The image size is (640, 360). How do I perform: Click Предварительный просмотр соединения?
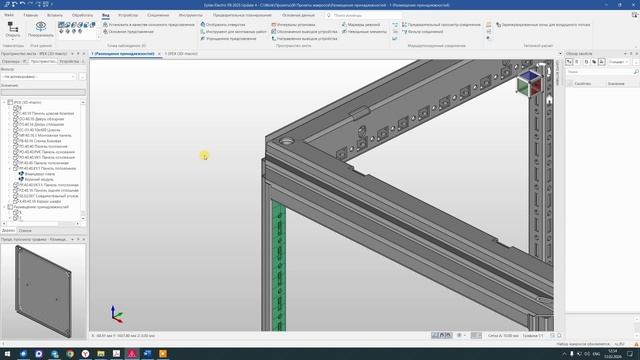pos(441,24)
